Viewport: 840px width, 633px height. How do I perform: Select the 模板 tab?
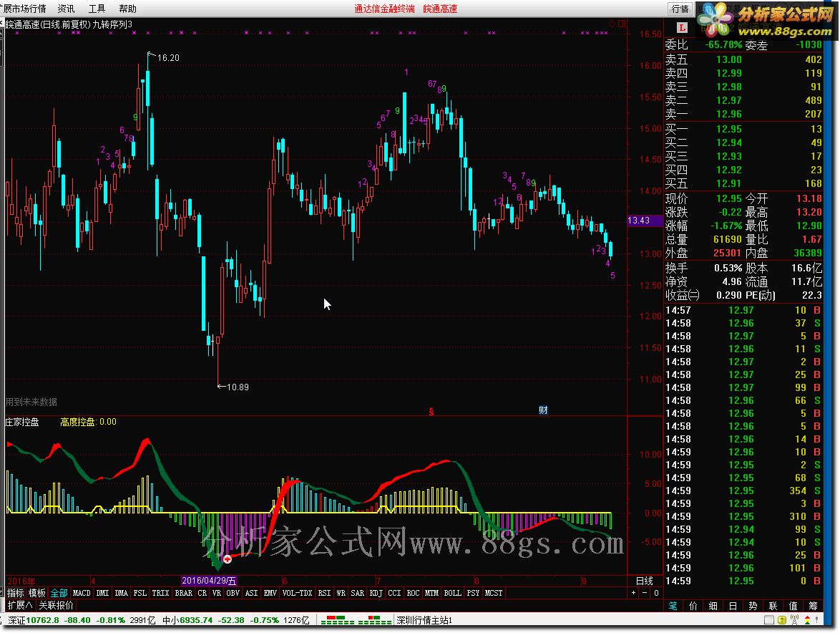pyautogui.click(x=37, y=593)
